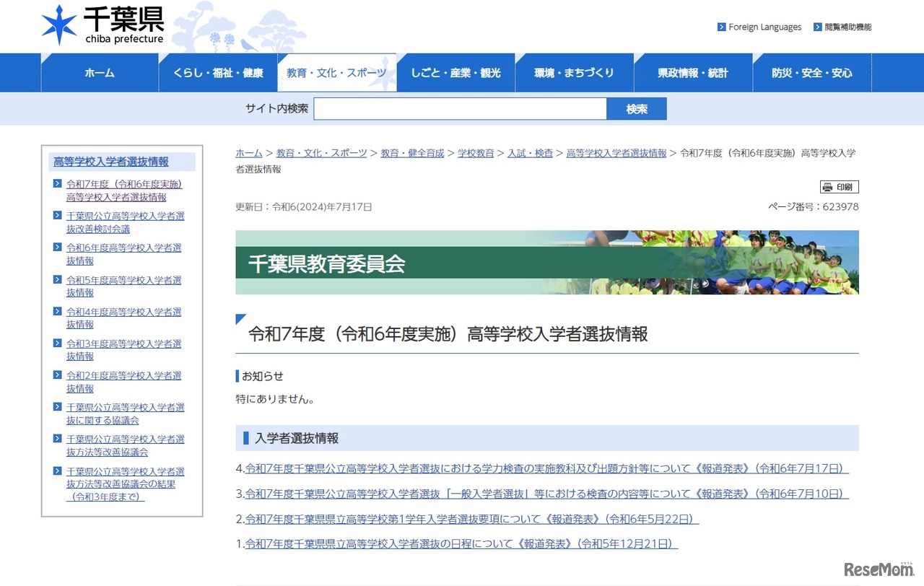
Task: Click the arrow icon beside 令和7年度 sidebar link
Action: coord(58,185)
